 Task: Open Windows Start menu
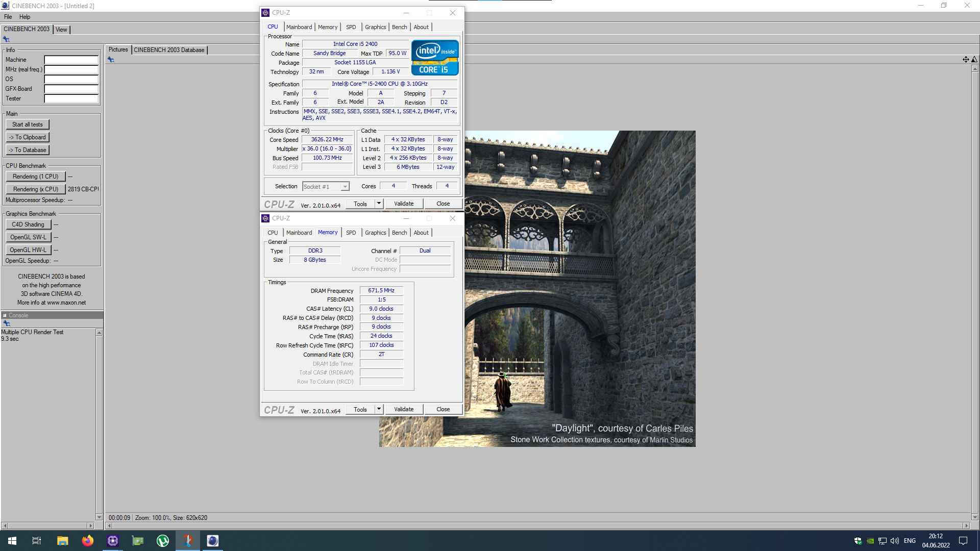[12, 541]
